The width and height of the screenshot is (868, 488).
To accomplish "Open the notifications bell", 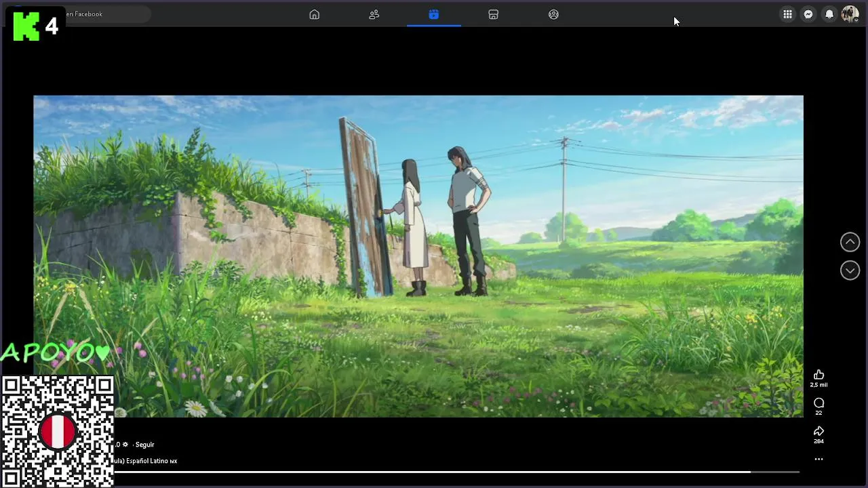I will pos(829,14).
